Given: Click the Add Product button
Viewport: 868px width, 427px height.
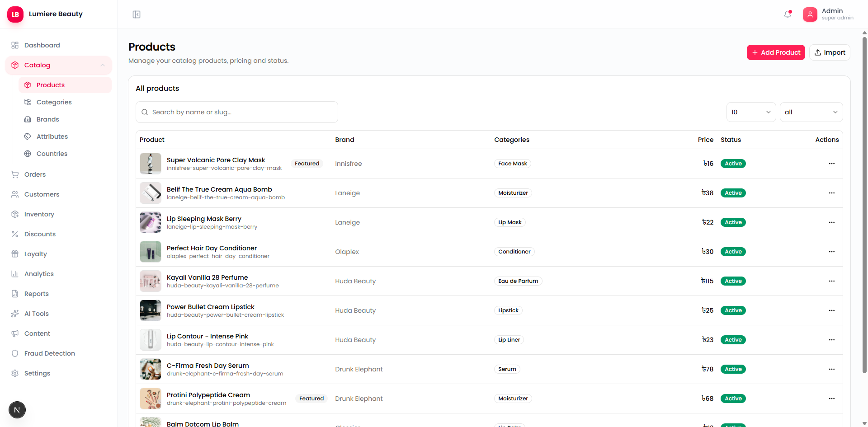Looking at the screenshot, I should point(776,52).
